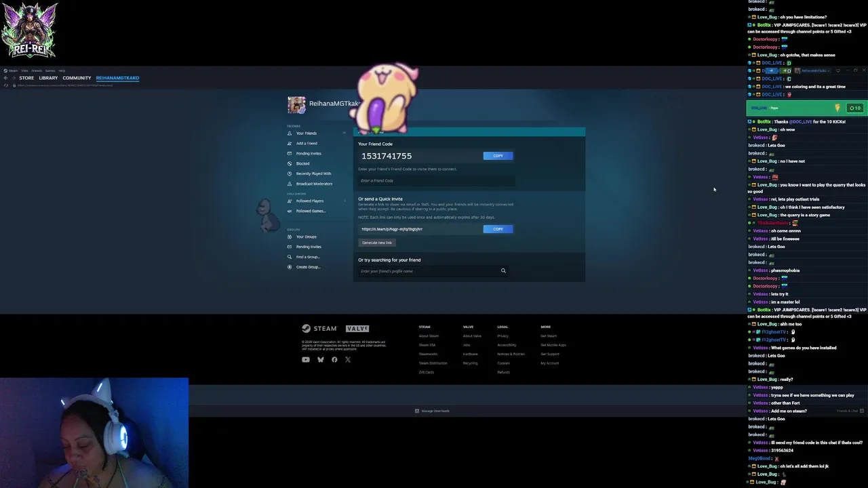The width and height of the screenshot is (868, 488).
Task: Click the forward navigation arrow
Action: click(14, 78)
